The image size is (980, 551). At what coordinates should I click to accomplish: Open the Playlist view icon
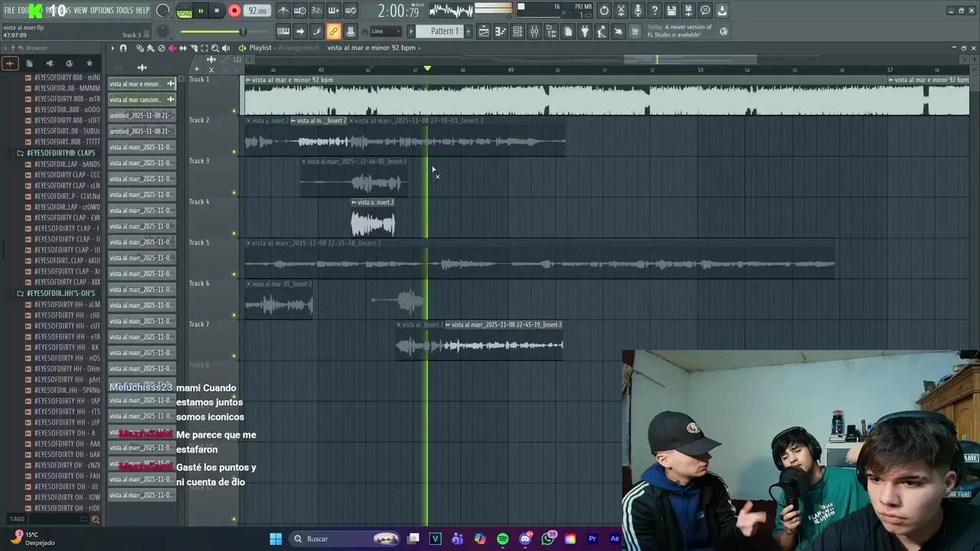tap(484, 31)
